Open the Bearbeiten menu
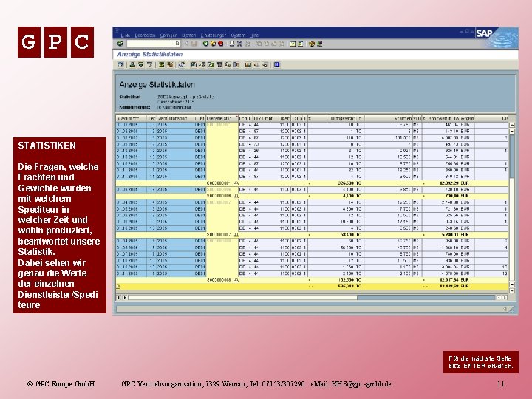The width and height of the screenshot is (532, 399). (x=145, y=35)
